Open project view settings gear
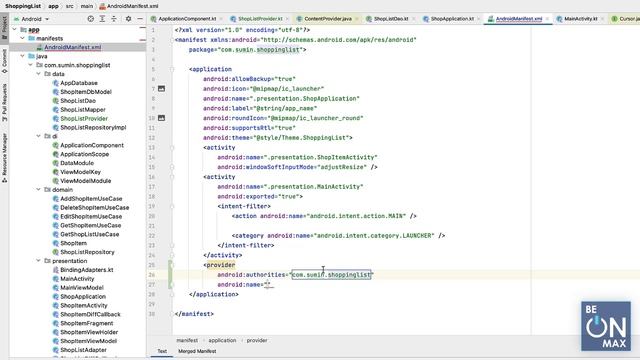This screenshot has width=640, height=360. 128,19
